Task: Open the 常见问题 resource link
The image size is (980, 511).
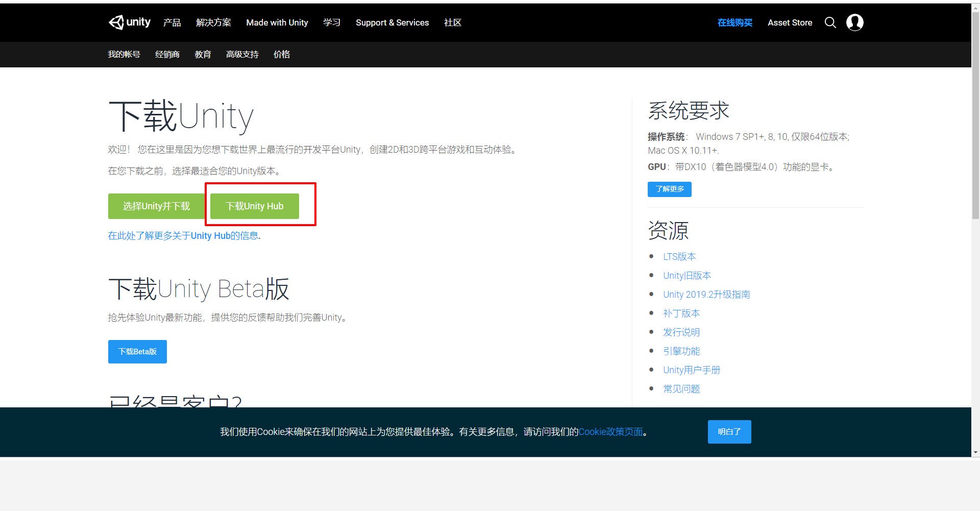Action: tap(681, 389)
